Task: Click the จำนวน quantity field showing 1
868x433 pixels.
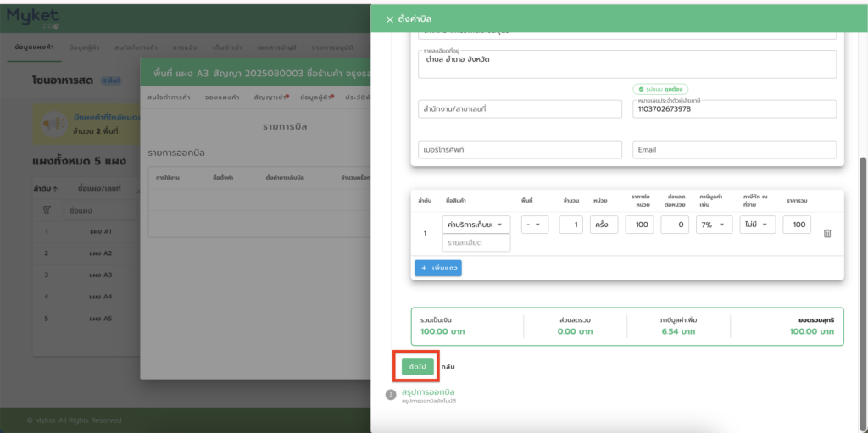Action: click(x=570, y=225)
